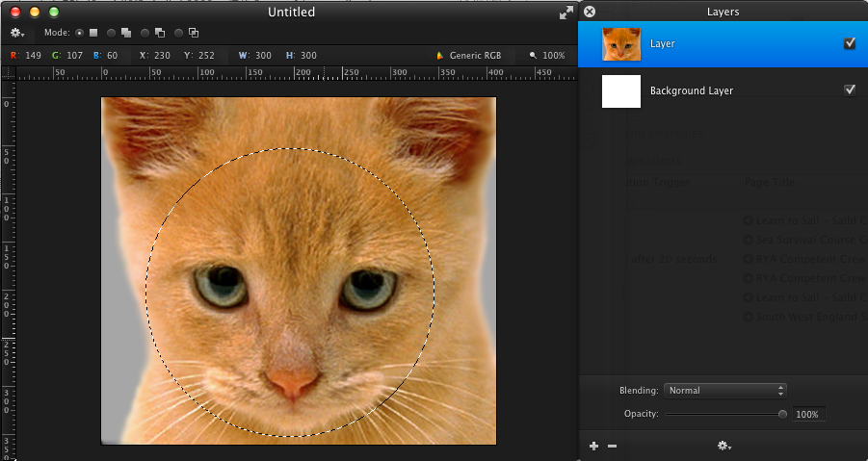
Task: Open the Layers panel gear menu
Action: point(723,446)
